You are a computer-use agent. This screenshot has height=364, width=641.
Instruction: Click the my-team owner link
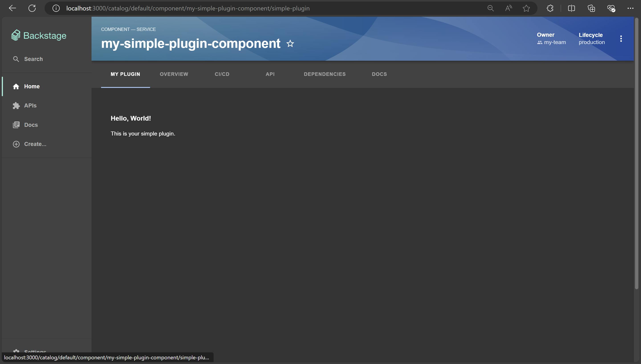[x=551, y=42]
